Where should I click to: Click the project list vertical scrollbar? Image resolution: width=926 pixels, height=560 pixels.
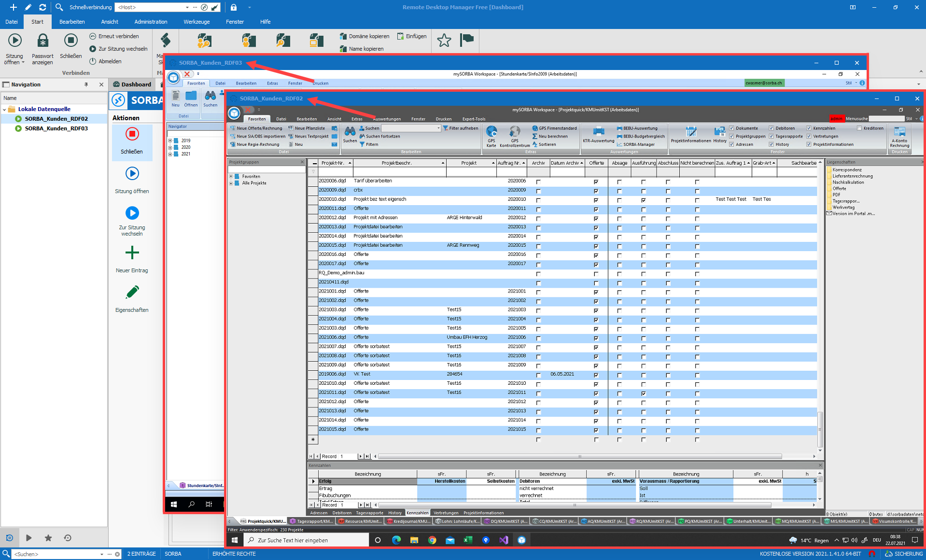click(x=819, y=314)
